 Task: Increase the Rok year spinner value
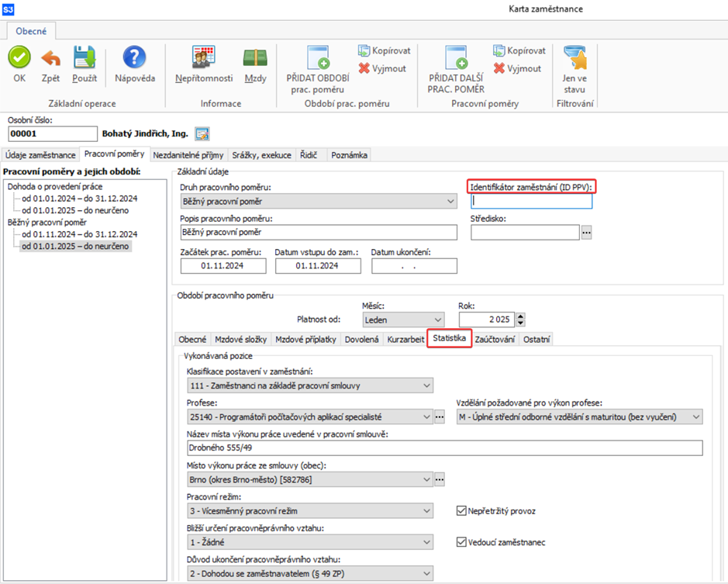click(x=520, y=316)
